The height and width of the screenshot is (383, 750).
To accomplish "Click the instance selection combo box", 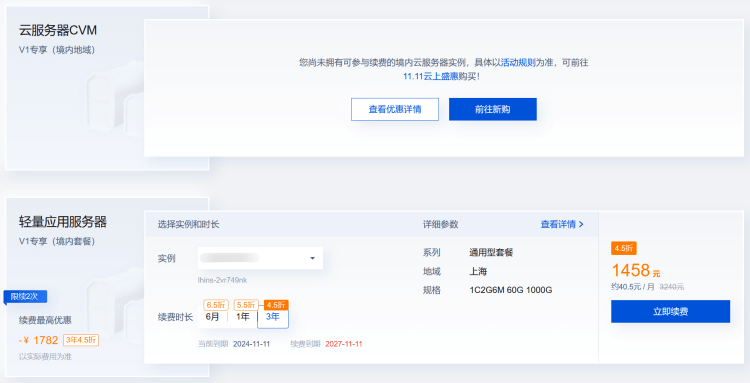I will [260, 258].
